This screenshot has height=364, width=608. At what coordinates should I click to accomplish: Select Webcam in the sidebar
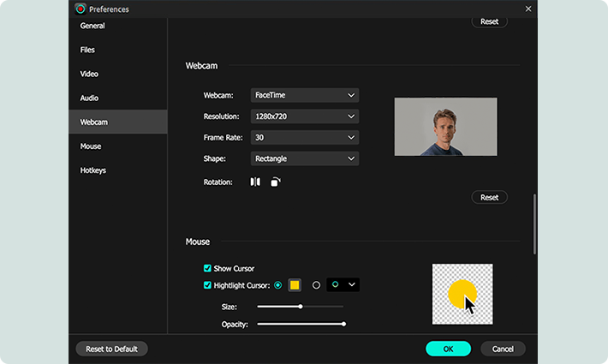click(x=118, y=122)
